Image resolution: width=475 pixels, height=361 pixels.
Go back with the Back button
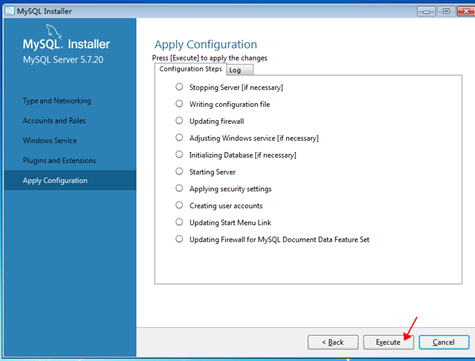click(x=333, y=342)
